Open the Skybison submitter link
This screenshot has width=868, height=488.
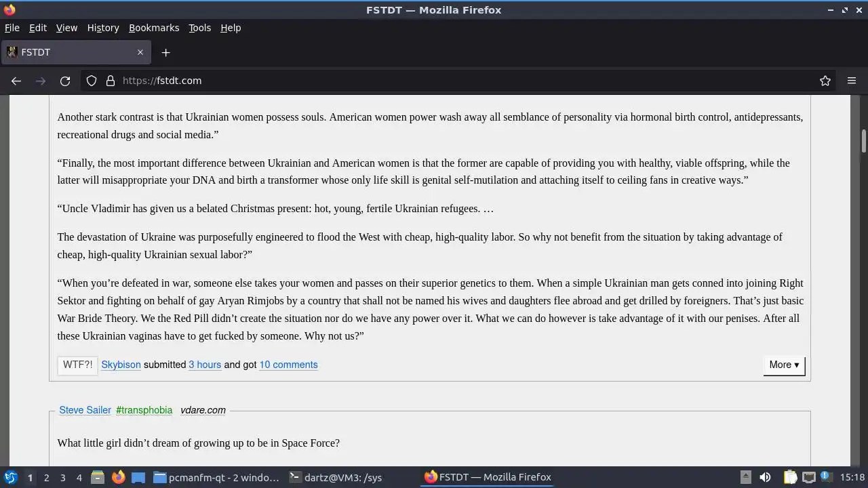point(121,365)
